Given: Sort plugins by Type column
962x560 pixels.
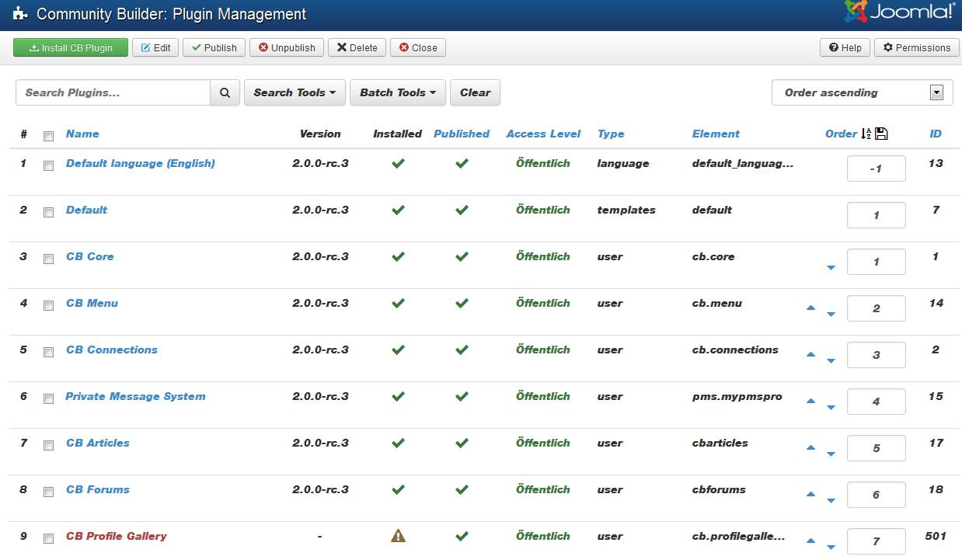Looking at the screenshot, I should tap(611, 134).
